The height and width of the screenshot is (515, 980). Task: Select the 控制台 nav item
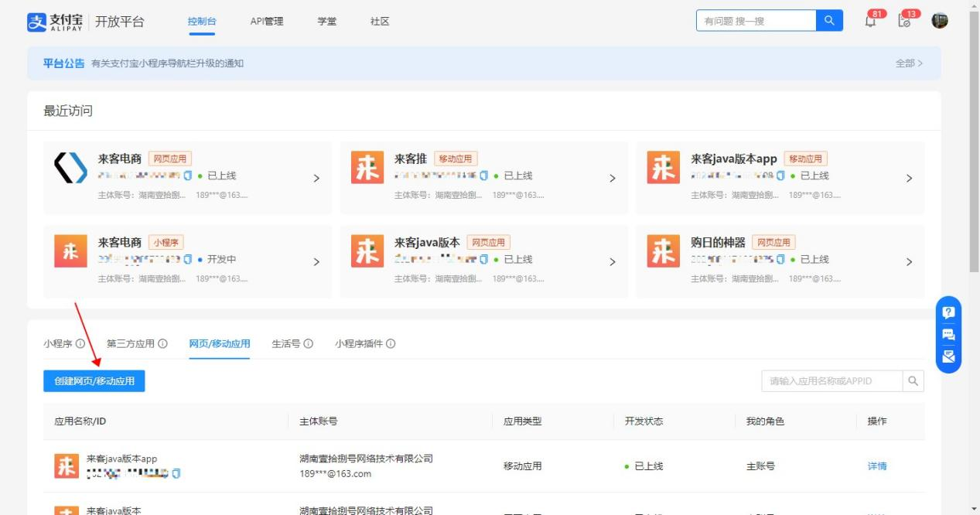pyautogui.click(x=201, y=22)
